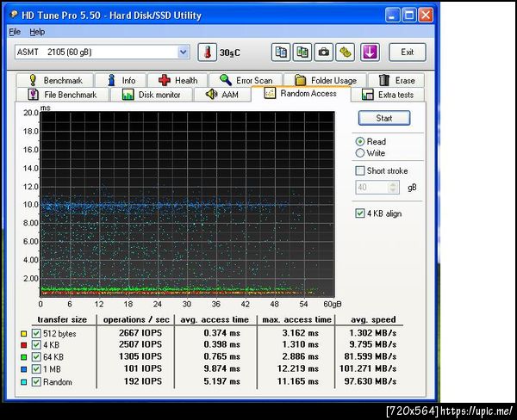Toggle the 4 KB transfer size checkbox
Screen dimensions: 517x420
coord(36,345)
